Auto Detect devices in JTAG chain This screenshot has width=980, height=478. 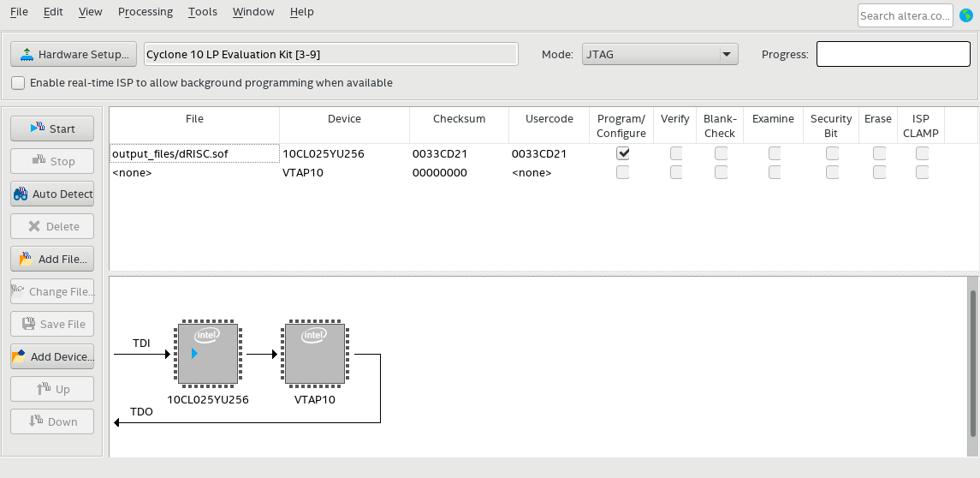tap(52, 194)
